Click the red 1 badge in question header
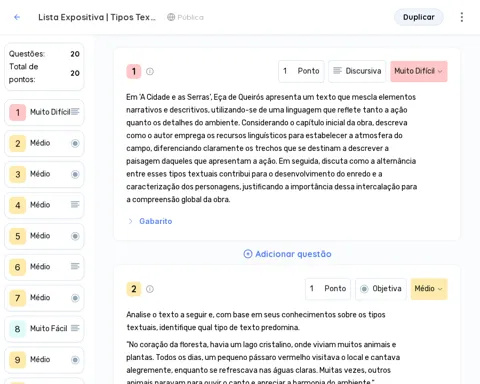This screenshot has height=384, width=480. click(134, 71)
